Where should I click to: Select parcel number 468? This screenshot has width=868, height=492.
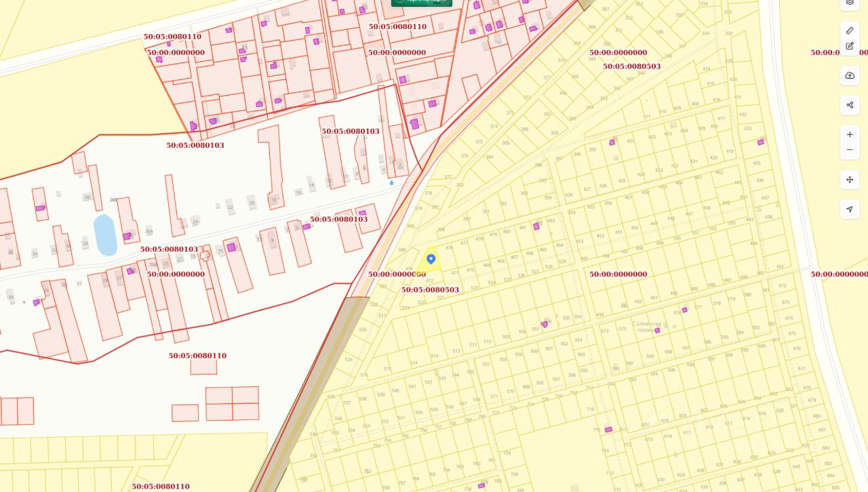(x=501, y=261)
